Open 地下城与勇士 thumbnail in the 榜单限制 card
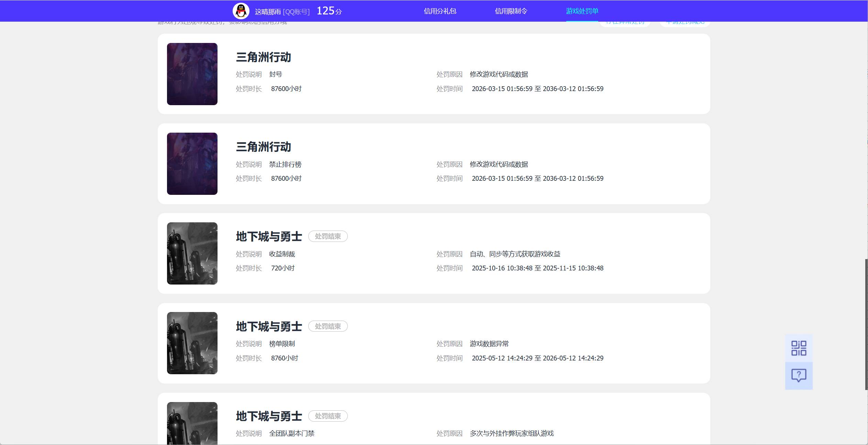Viewport: 868px width, 445px height. [x=192, y=343]
